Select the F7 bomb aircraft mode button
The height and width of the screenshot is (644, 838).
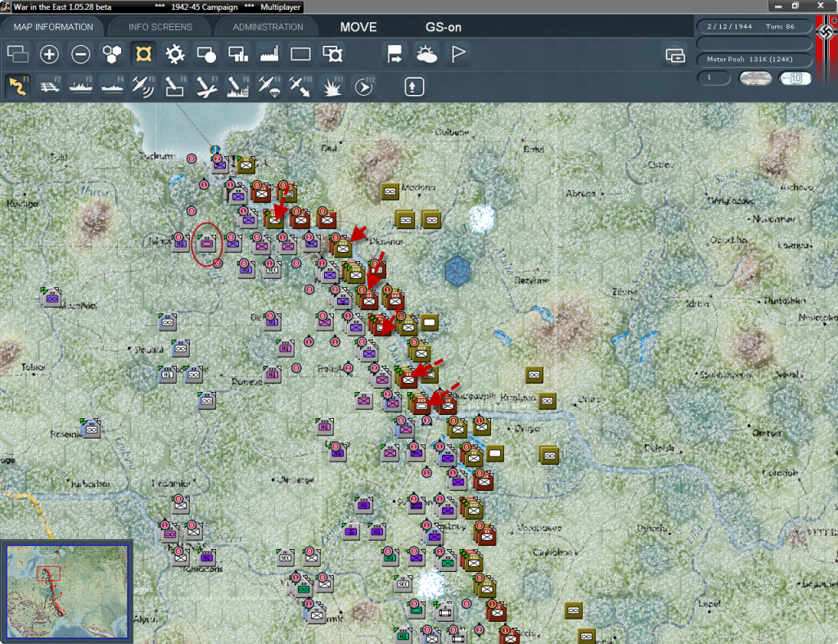pyautogui.click(x=206, y=87)
